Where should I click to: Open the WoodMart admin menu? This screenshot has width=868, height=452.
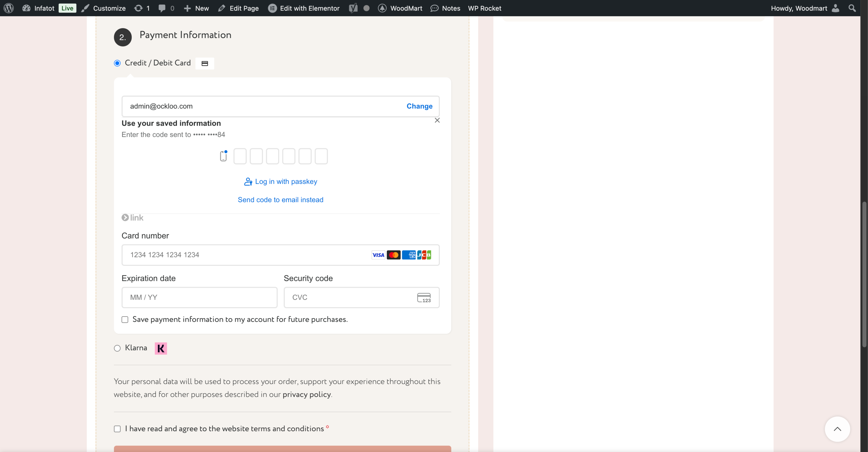400,8
